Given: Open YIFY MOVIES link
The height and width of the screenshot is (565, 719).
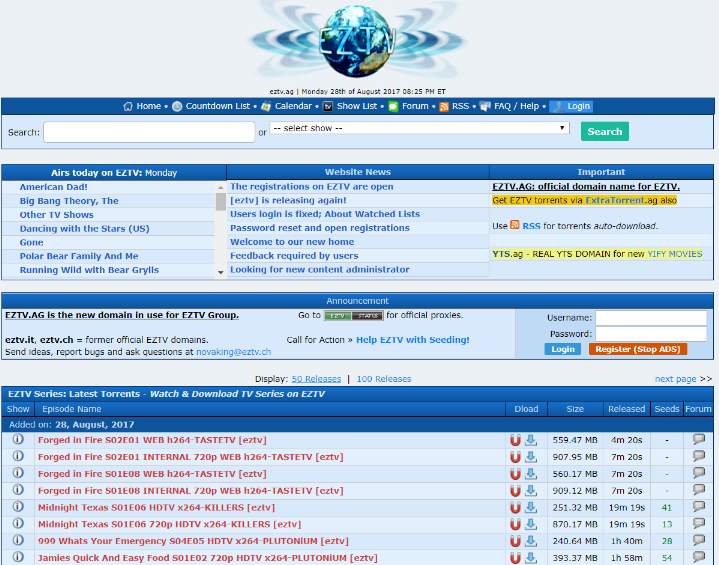Looking at the screenshot, I should (x=675, y=254).
